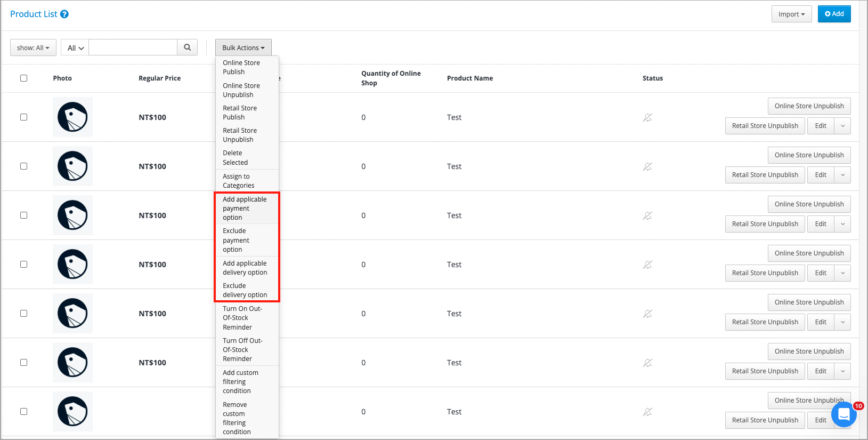Open the 'show: All' filter dropdown
The height and width of the screenshot is (440, 868).
(33, 47)
